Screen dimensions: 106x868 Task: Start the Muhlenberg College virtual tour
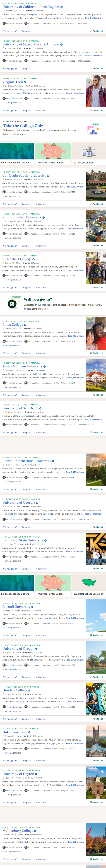41,859
